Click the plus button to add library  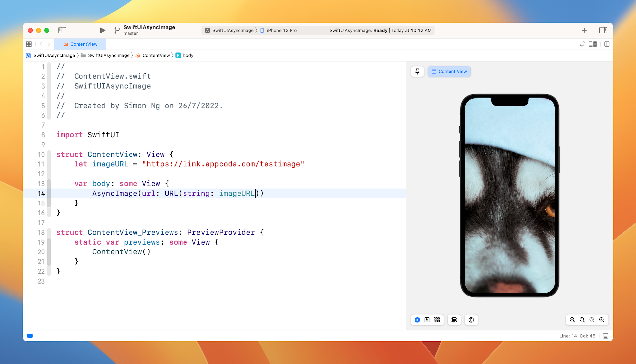[x=584, y=30]
